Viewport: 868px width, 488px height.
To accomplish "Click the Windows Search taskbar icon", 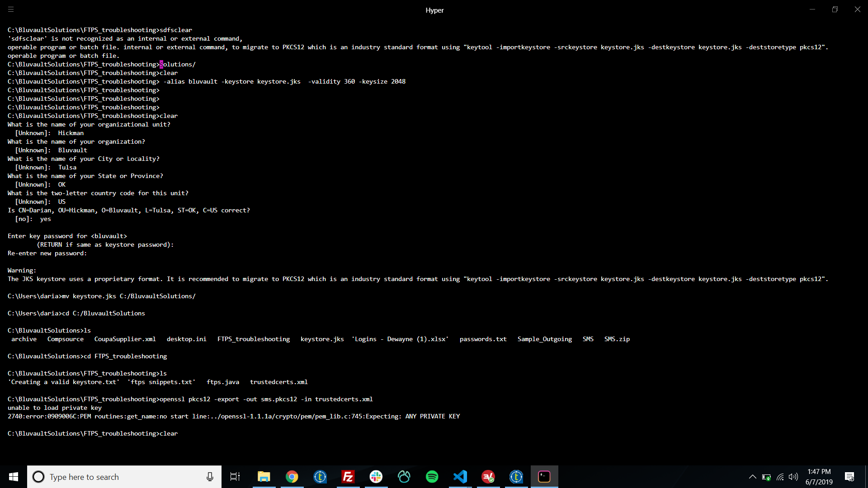I will point(38,477).
